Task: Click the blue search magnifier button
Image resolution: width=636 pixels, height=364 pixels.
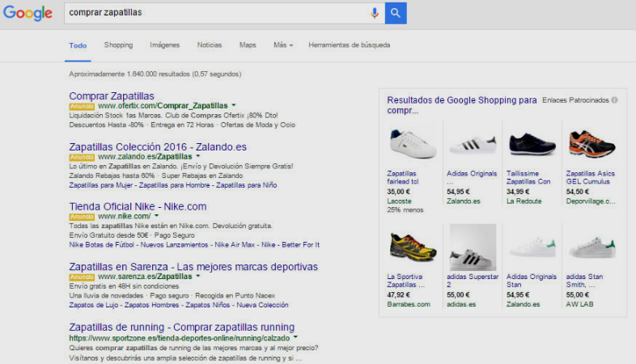Action: point(396,13)
